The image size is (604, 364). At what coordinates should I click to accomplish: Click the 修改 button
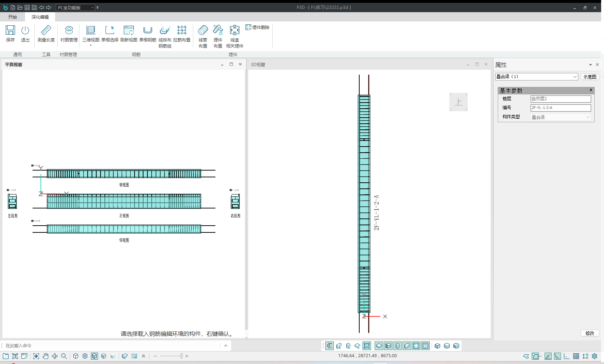pyautogui.click(x=590, y=333)
